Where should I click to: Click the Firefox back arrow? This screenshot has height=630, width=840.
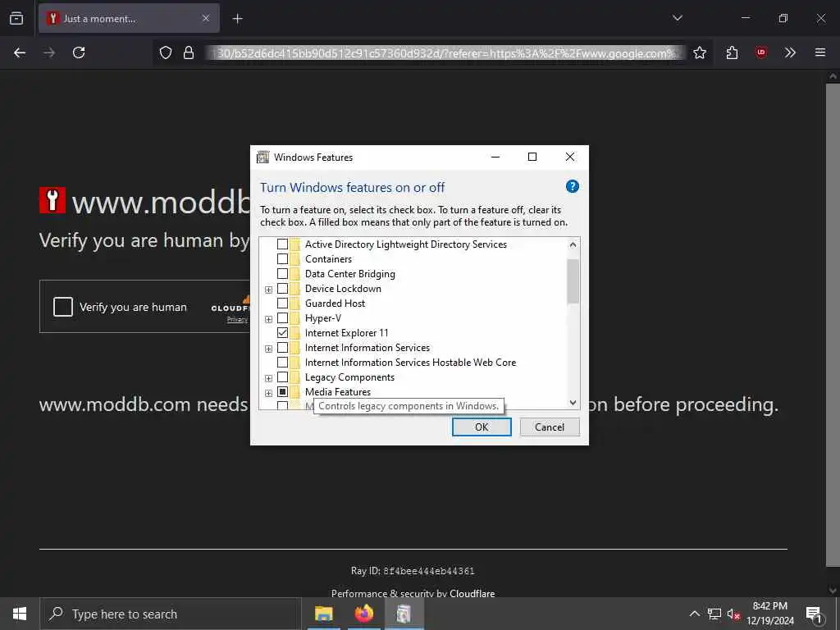click(20, 52)
